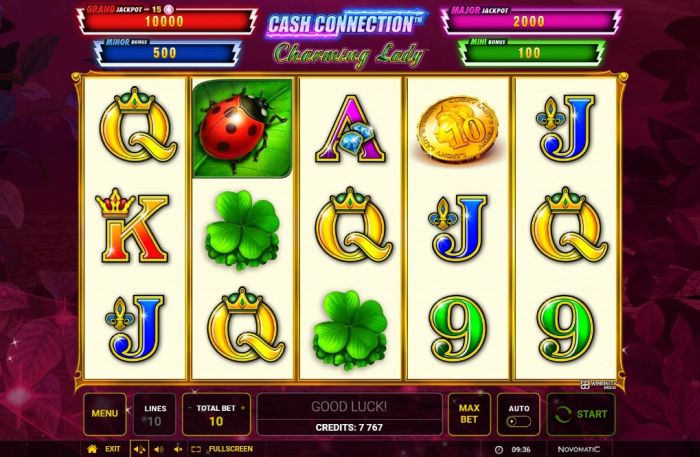Decrease total bet with minus sign
700x457 pixels.
tap(189, 408)
